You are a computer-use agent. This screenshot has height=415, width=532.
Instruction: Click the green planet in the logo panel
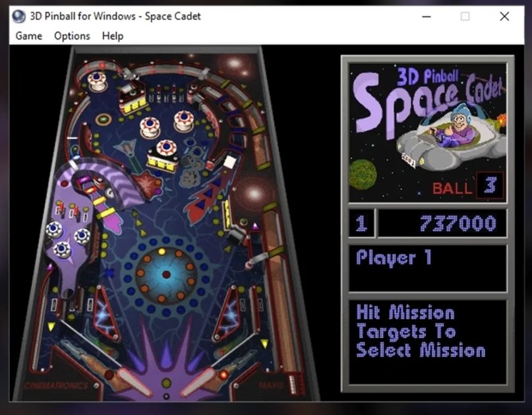(x=363, y=175)
